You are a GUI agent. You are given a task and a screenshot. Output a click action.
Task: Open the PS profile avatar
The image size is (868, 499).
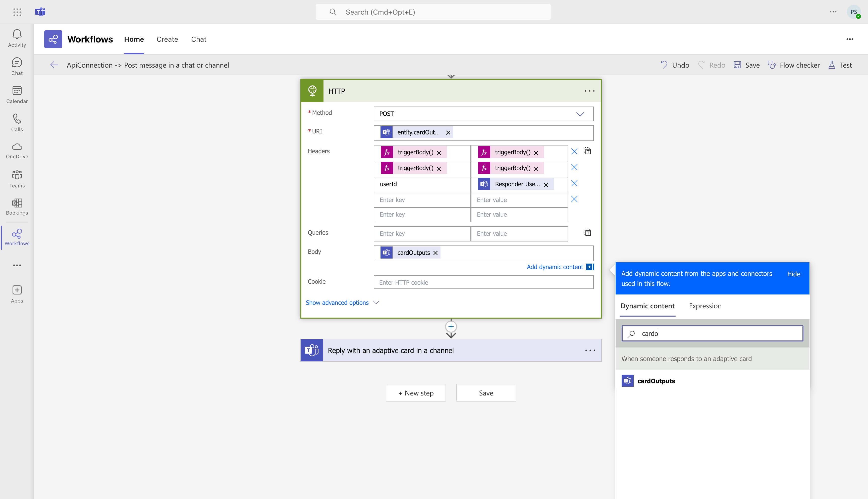(854, 12)
